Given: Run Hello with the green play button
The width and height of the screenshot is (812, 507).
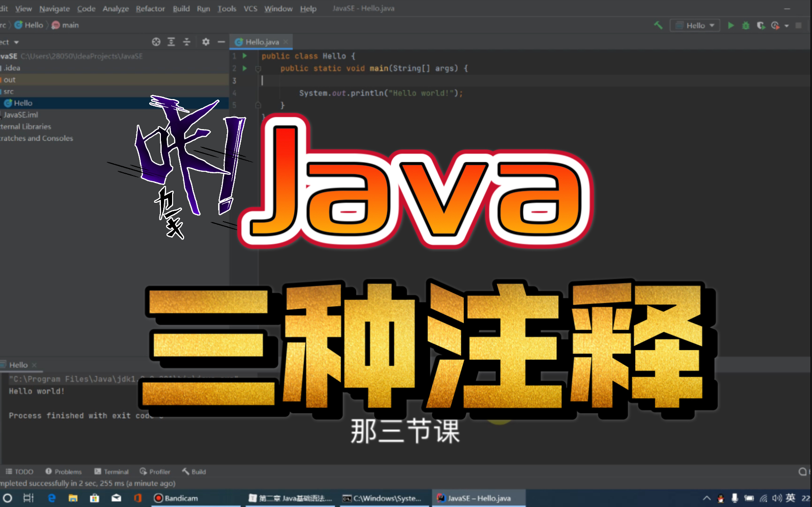Looking at the screenshot, I should pos(730,25).
